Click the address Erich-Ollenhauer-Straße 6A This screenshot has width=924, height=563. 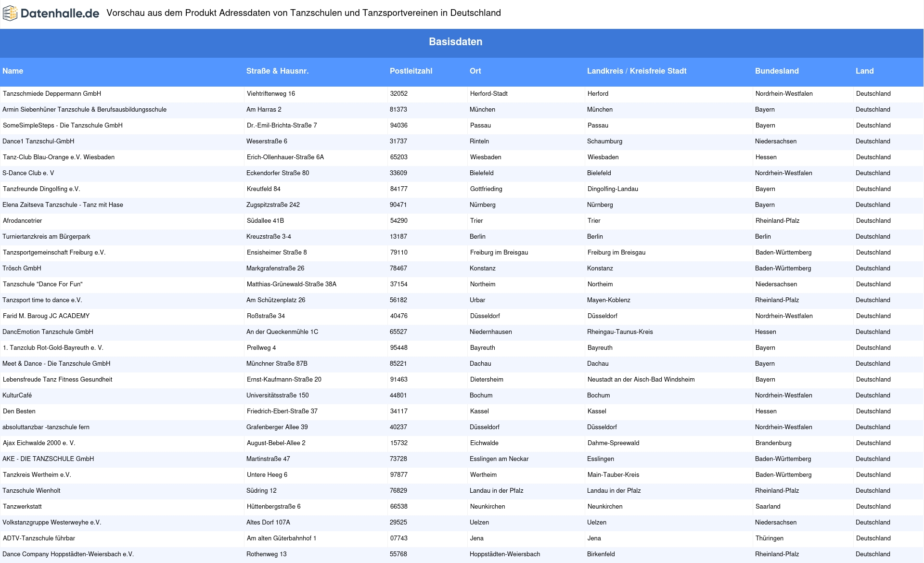[x=285, y=157]
